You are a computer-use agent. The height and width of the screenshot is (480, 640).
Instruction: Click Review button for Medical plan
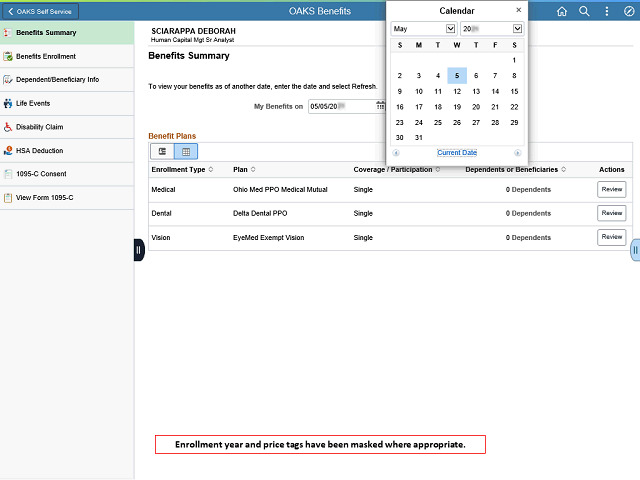611,189
